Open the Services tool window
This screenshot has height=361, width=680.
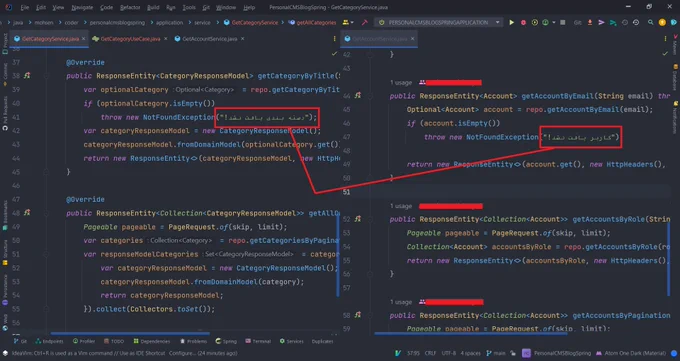click(x=291, y=341)
